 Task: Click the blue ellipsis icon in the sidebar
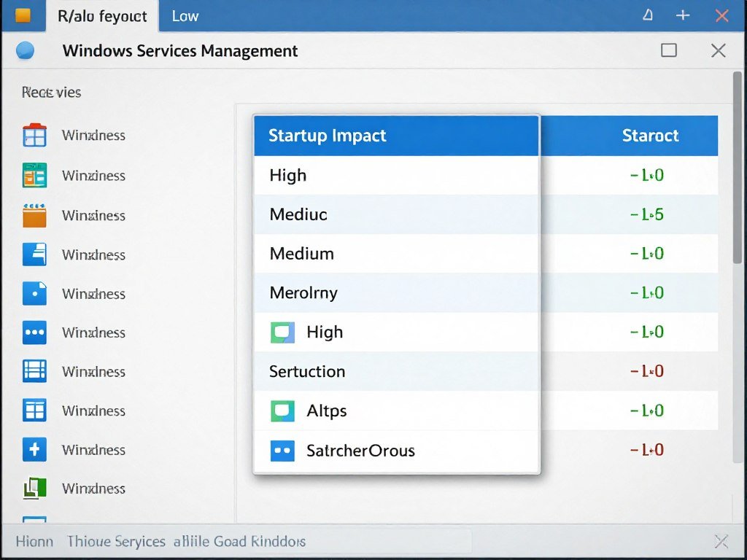[x=34, y=332]
